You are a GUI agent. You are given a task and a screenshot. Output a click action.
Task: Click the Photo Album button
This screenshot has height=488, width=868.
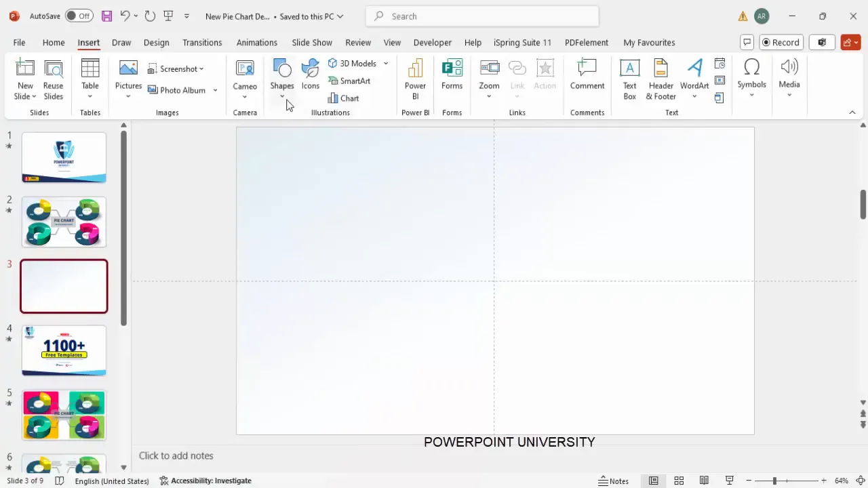pos(177,90)
